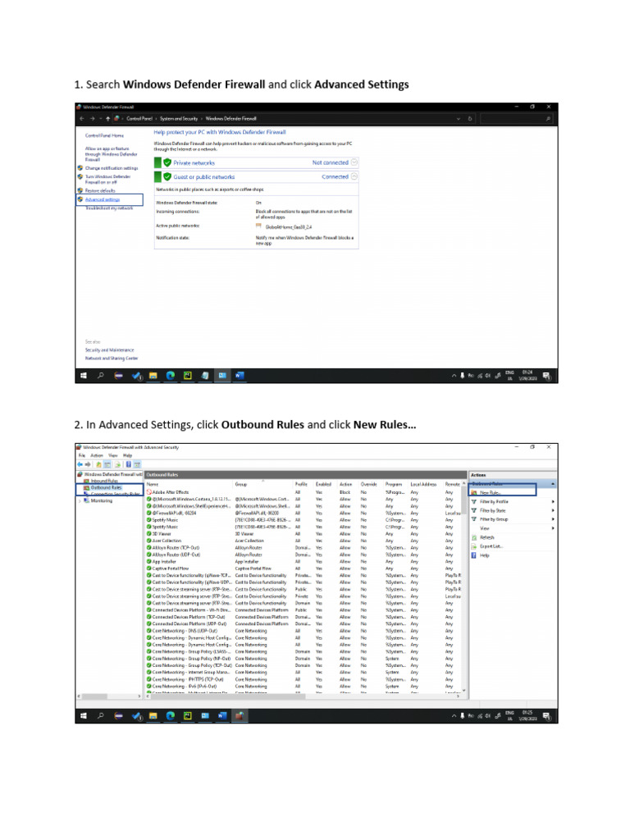
Task: Open the Help menu in Advanced Security window
Action: click(127, 455)
